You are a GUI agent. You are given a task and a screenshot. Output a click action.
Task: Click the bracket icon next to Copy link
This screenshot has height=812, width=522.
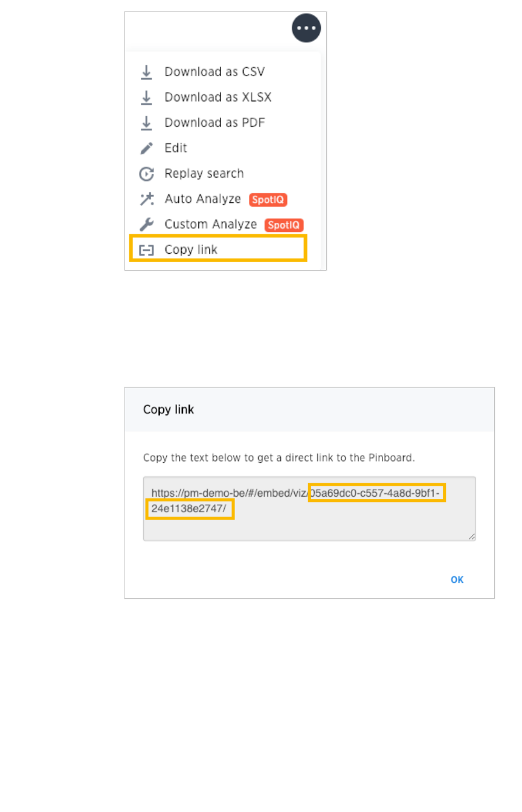pos(146,250)
